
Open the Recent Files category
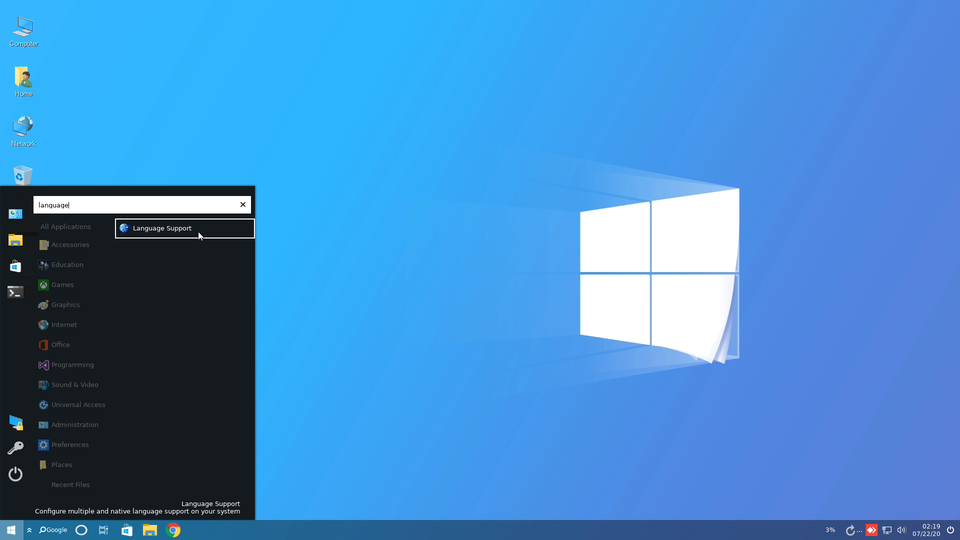pos(70,485)
